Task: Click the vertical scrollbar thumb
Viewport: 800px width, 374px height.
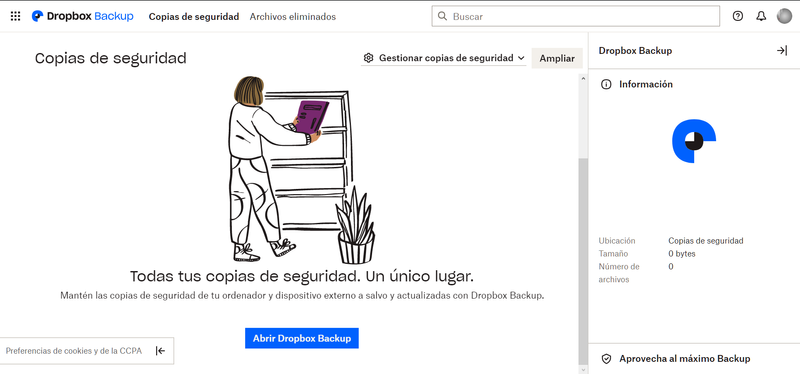Action: pos(583,260)
